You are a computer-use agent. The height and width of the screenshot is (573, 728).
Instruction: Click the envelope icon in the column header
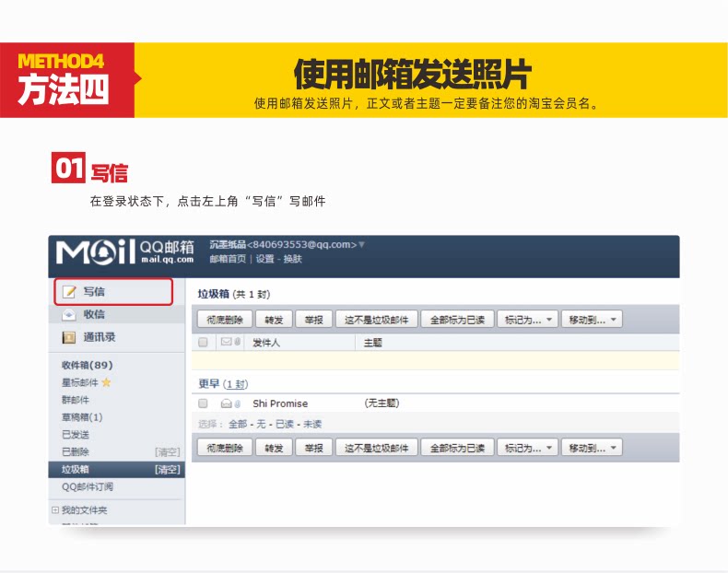(x=226, y=342)
